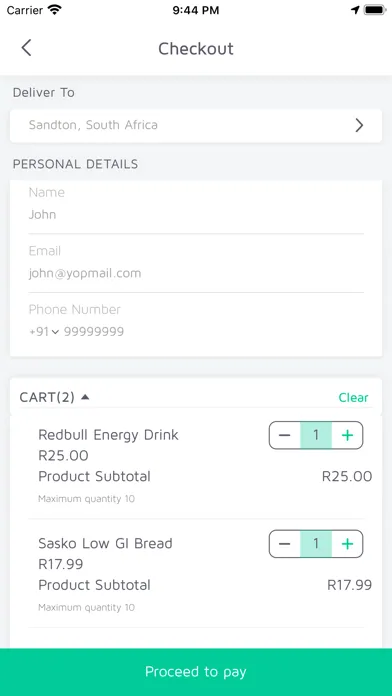Tap plus icon for Sasko Low GI Bread

(x=347, y=544)
